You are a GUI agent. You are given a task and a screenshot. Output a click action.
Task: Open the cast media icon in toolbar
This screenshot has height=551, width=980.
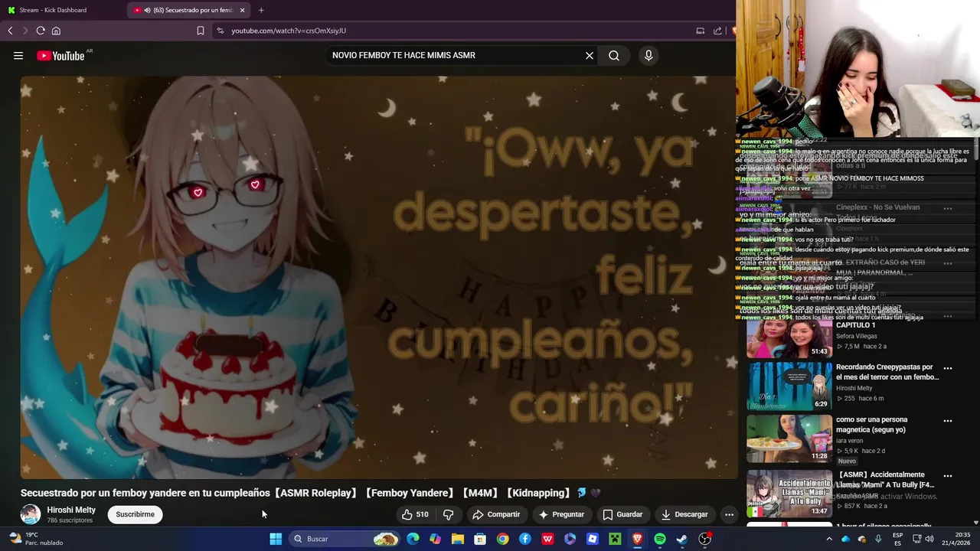[700, 31]
